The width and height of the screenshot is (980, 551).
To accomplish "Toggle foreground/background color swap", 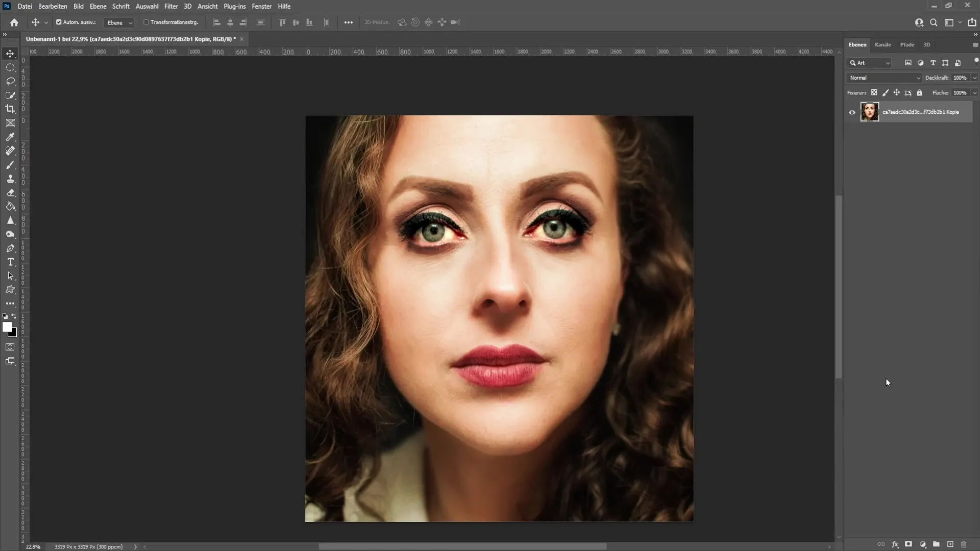I will point(14,315).
